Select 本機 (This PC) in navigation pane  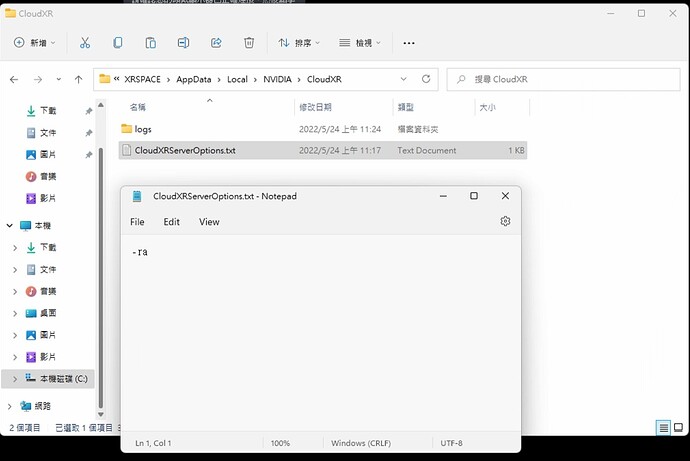coord(36,226)
